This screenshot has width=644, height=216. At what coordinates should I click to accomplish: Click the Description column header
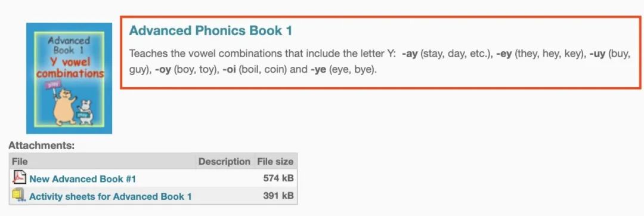tap(224, 161)
